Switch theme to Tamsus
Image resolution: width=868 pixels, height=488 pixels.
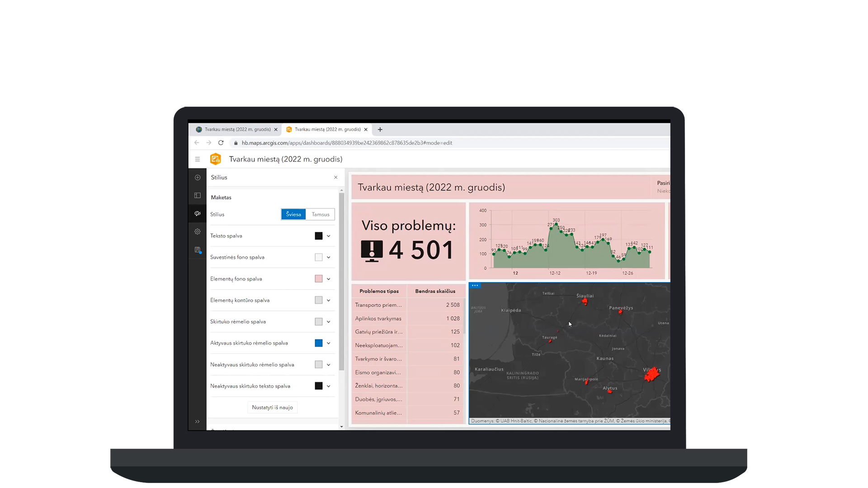coord(321,215)
